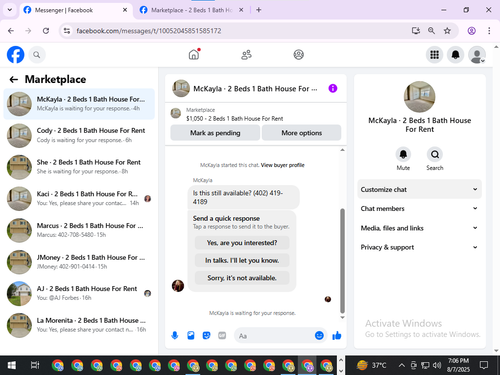Viewport: 500px width, 375px height.
Task: Expand Media, files and links section
Action: pyautogui.click(x=419, y=228)
